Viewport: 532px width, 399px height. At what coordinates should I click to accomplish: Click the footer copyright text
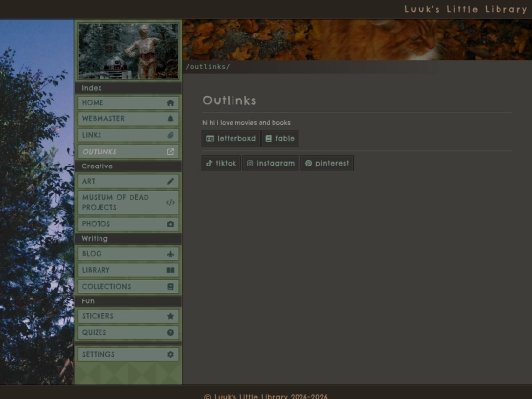coord(266,396)
